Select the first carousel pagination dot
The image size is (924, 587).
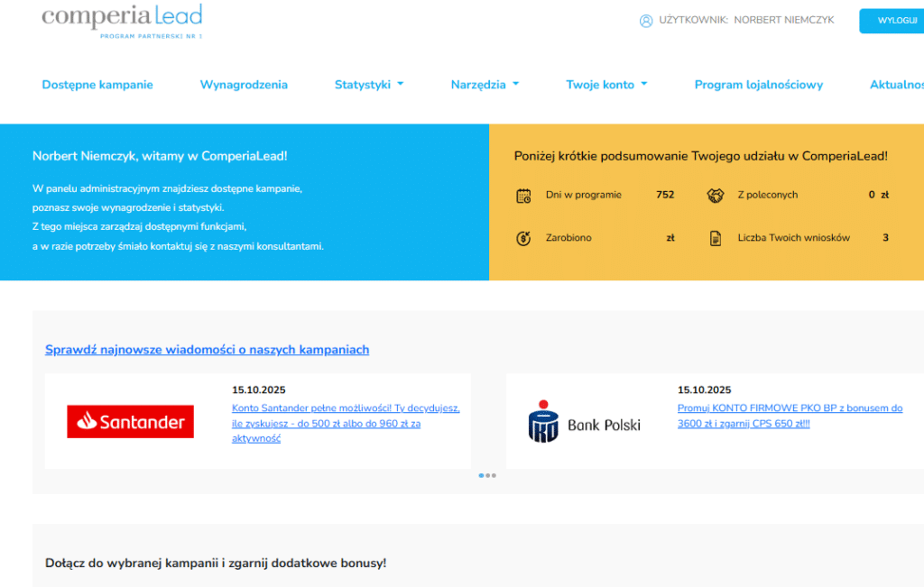[x=481, y=475]
